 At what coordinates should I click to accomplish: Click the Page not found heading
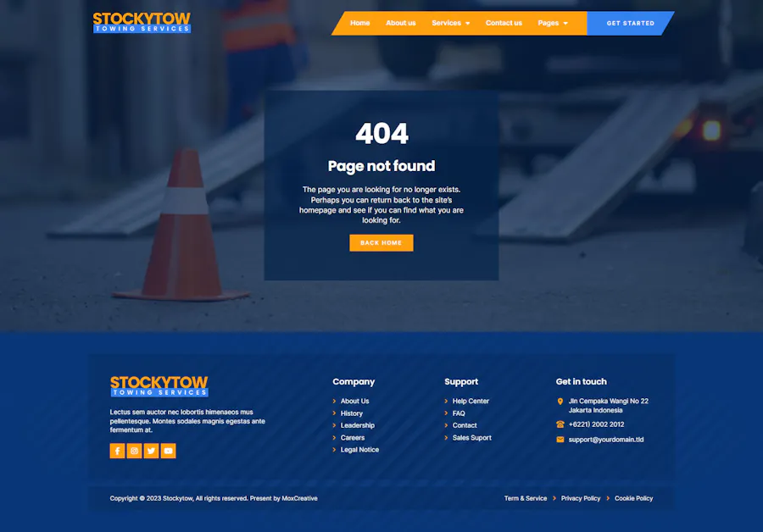point(381,166)
